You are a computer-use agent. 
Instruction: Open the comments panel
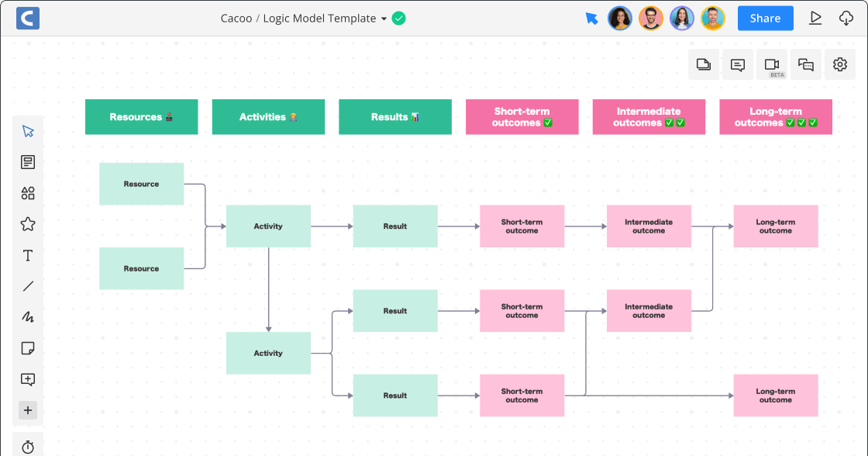point(737,64)
